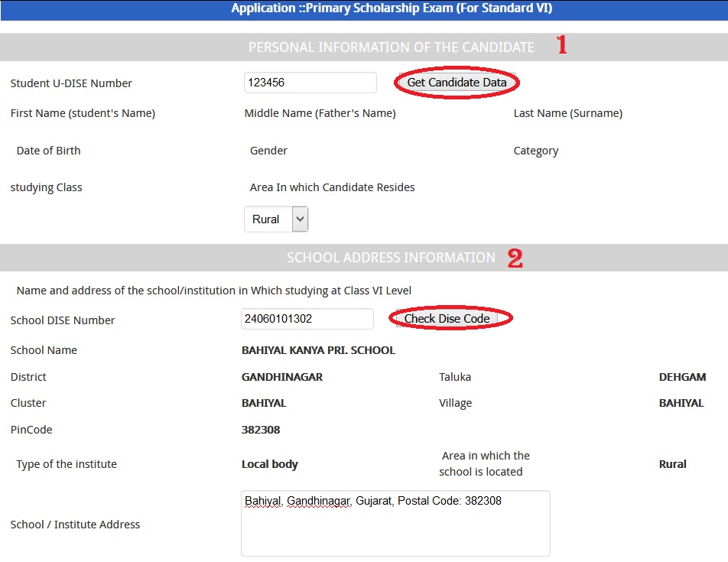Click the School DISE Number label
Viewport: 728px width, 562px height.
click(x=62, y=320)
